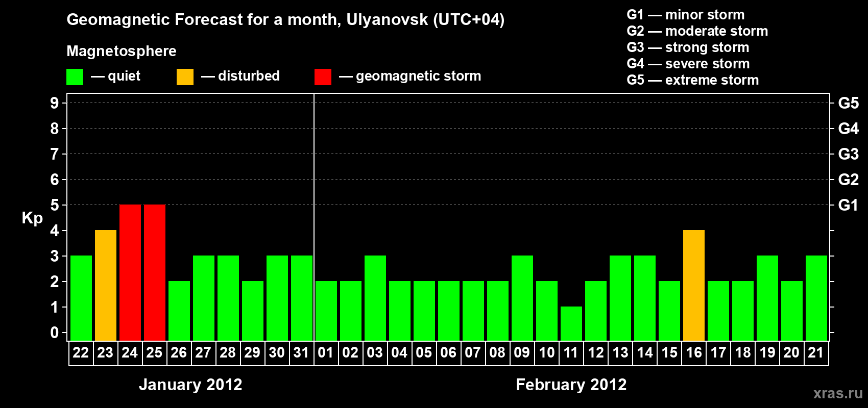This screenshot has height=408, width=868.
Task: Click the February 2012 month label
Action: click(571, 385)
